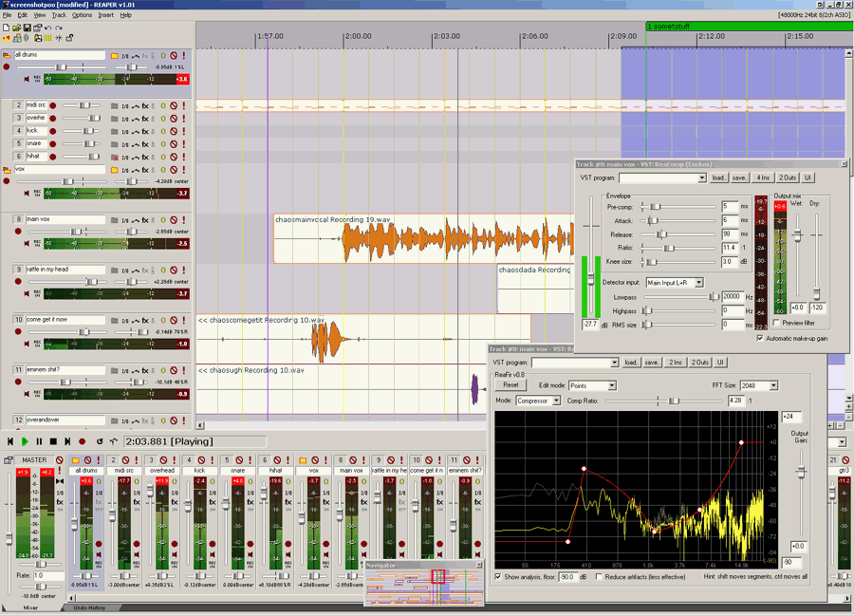This screenshot has width=854, height=616.
Task: Click ReaComp save button
Action: [x=739, y=178]
